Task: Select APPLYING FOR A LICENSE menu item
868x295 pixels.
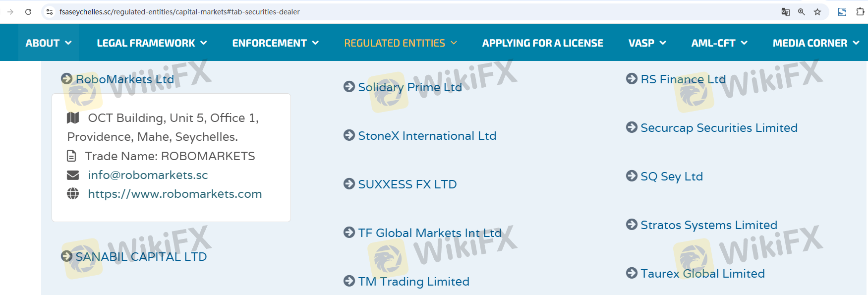Action: [x=542, y=43]
